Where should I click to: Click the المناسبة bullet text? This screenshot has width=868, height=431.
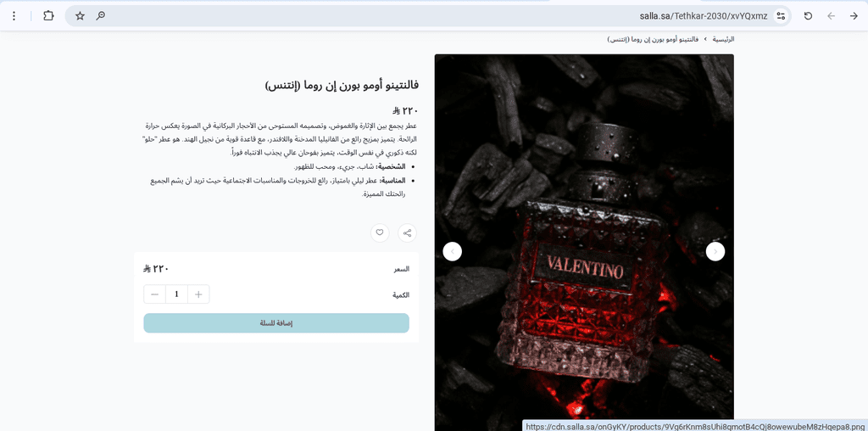[x=278, y=187]
